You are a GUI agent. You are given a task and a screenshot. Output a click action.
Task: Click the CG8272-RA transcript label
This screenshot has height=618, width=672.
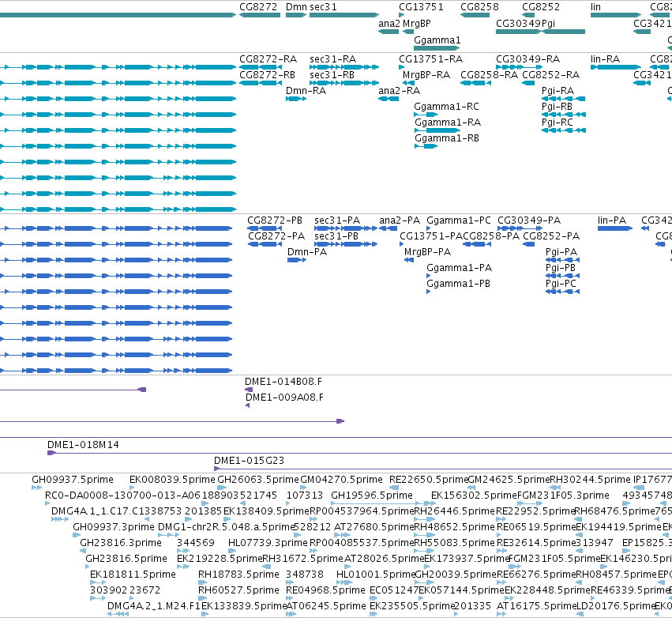coord(268,58)
